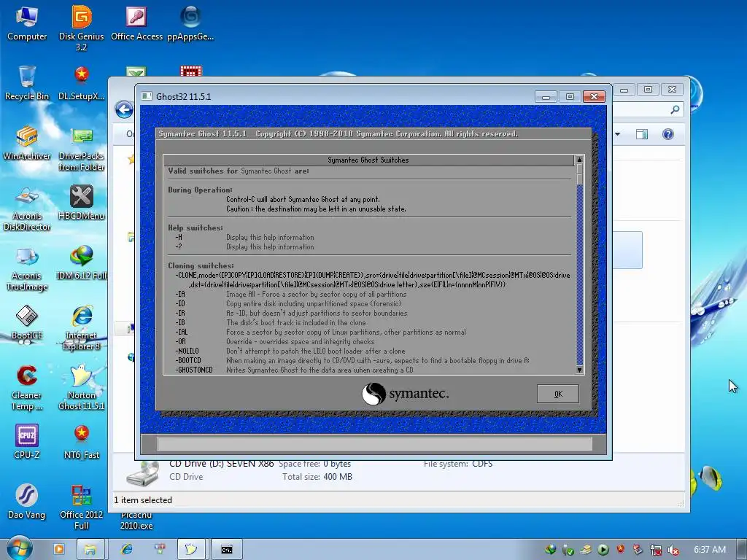Screen dimensions: 747x560
Task: Open Disk Genius 3.2 desktop icon
Action: pos(82,28)
